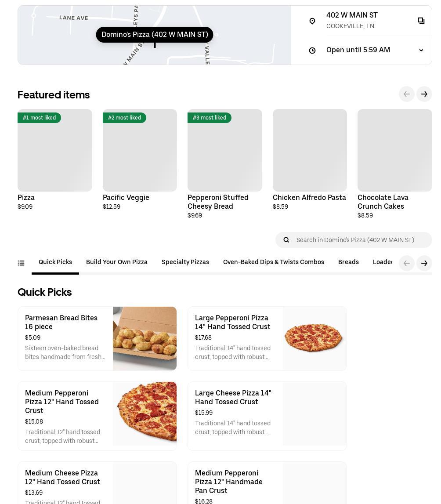This screenshot has height=504, width=441.
Task: Click the search in Domino's Pizza field
Action: (x=360, y=240)
